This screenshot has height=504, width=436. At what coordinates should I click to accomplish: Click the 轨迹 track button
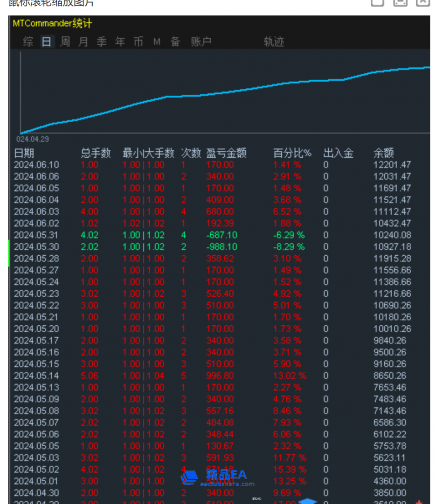coord(274,42)
